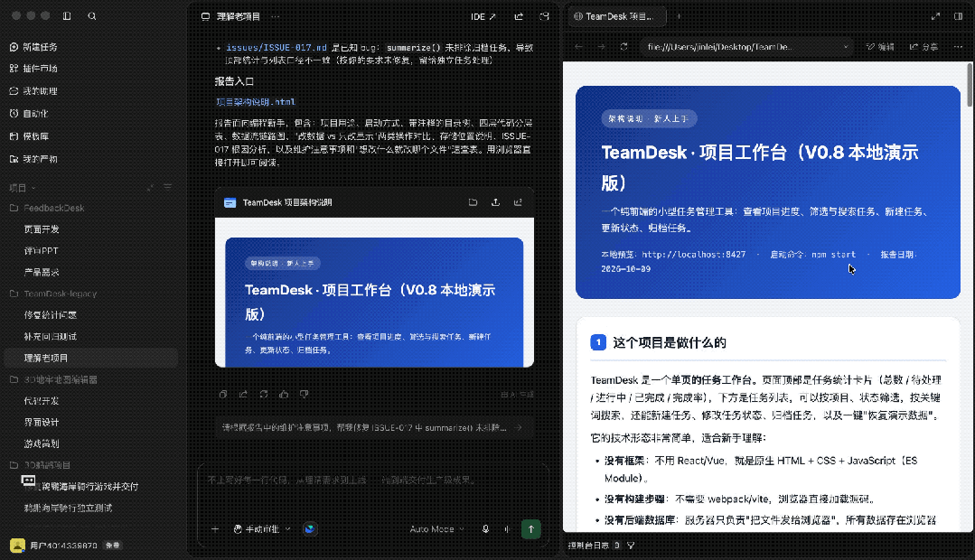
Task: Collapse the FeedbackDesk project folder
Action: (47, 209)
